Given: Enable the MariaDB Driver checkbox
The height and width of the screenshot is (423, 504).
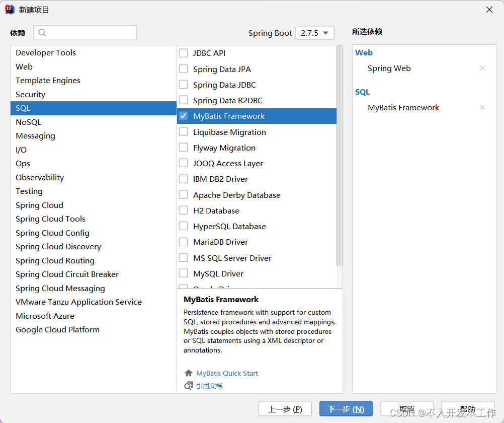Looking at the screenshot, I should (x=183, y=242).
